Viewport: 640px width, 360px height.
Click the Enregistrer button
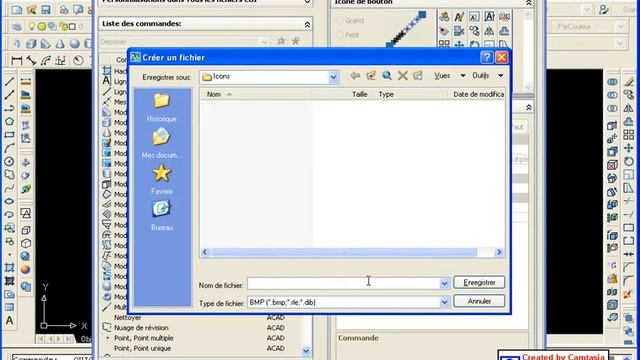click(479, 282)
